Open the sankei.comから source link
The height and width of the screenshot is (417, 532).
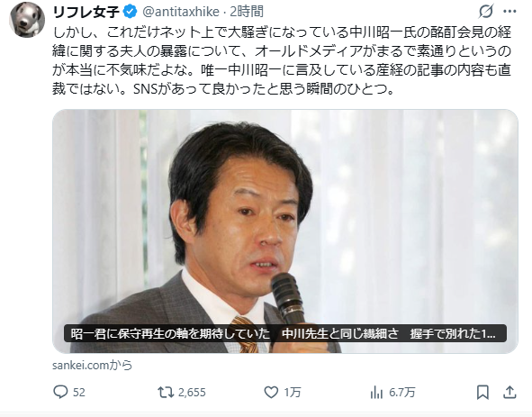click(93, 365)
